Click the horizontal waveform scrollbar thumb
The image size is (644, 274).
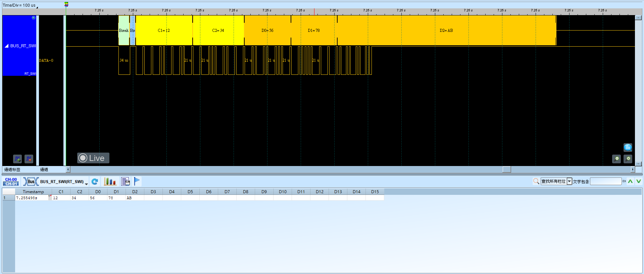pyautogui.click(x=507, y=169)
